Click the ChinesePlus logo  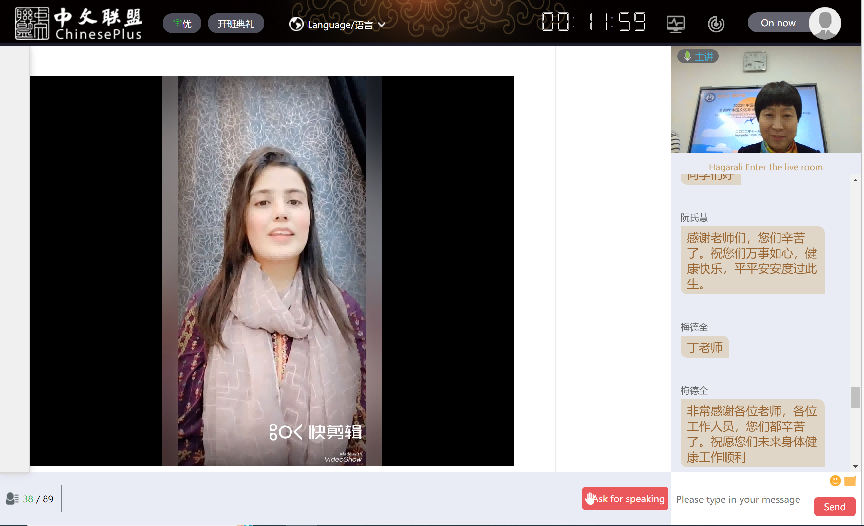(x=78, y=23)
